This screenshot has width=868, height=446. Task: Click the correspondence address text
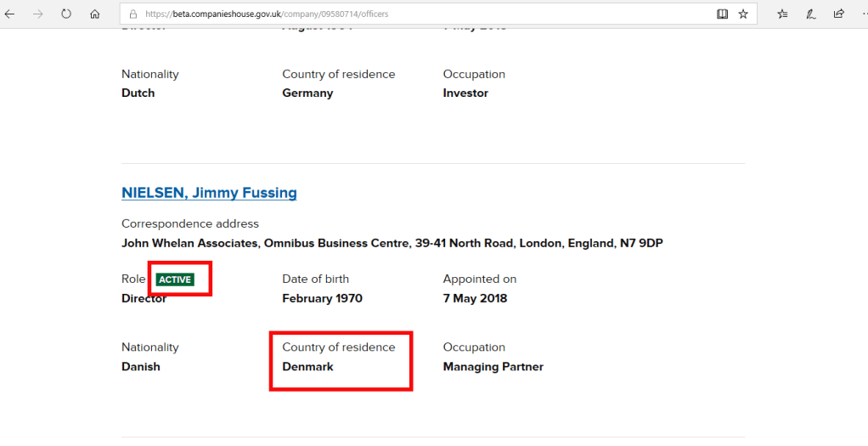click(x=392, y=244)
